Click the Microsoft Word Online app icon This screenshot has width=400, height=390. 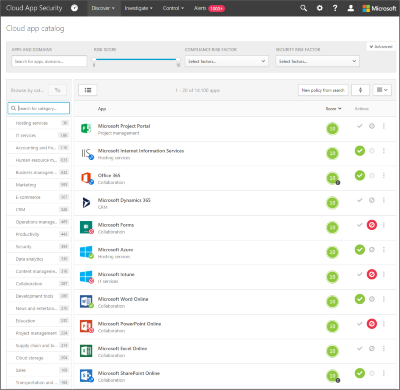[86, 301]
